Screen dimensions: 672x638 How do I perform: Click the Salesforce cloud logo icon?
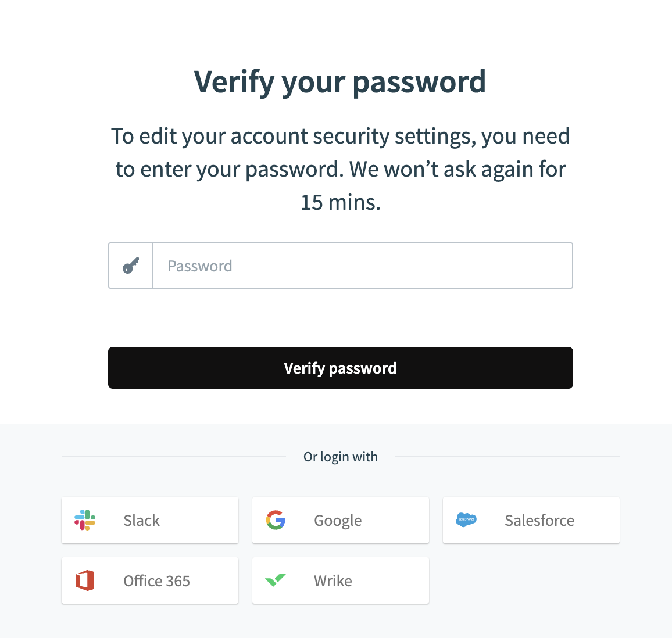[x=466, y=520]
